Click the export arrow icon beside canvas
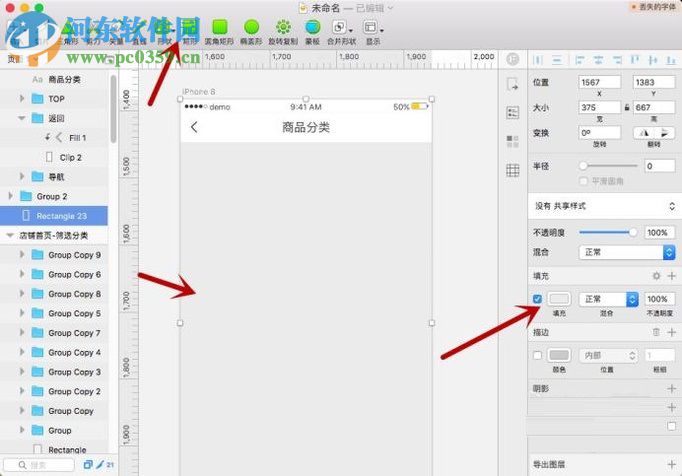 [x=513, y=84]
